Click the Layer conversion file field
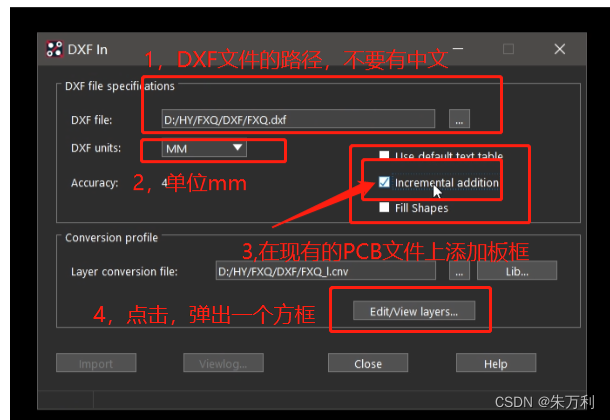610x420 pixels. click(326, 271)
